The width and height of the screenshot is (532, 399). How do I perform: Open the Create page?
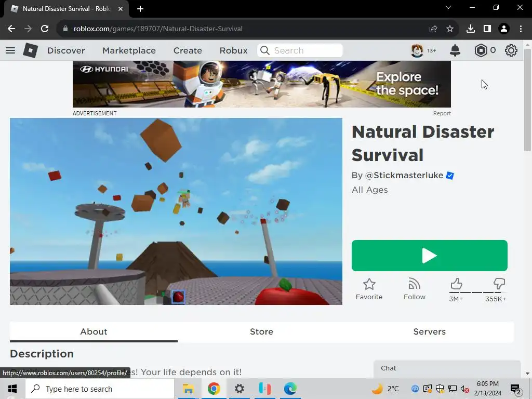(188, 50)
